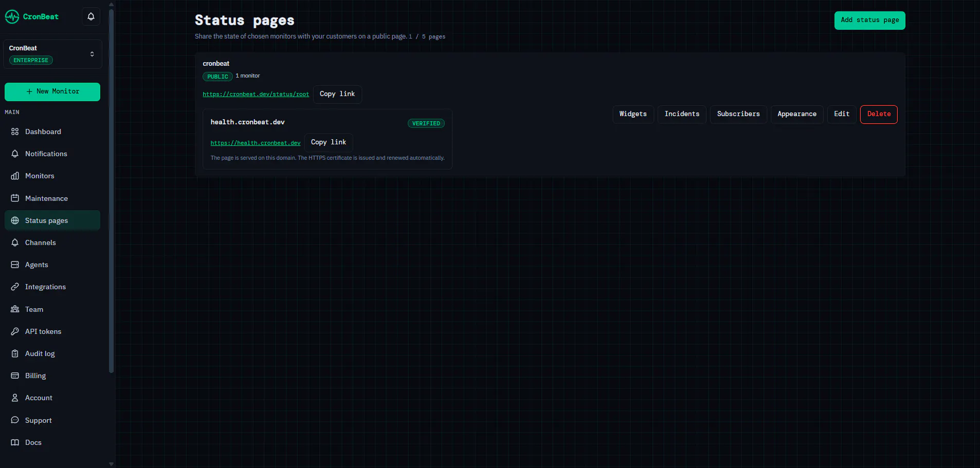Image resolution: width=980 pixels, height=468 pixels.
Task: Click the New Monitor button
Action: point(52,91)
